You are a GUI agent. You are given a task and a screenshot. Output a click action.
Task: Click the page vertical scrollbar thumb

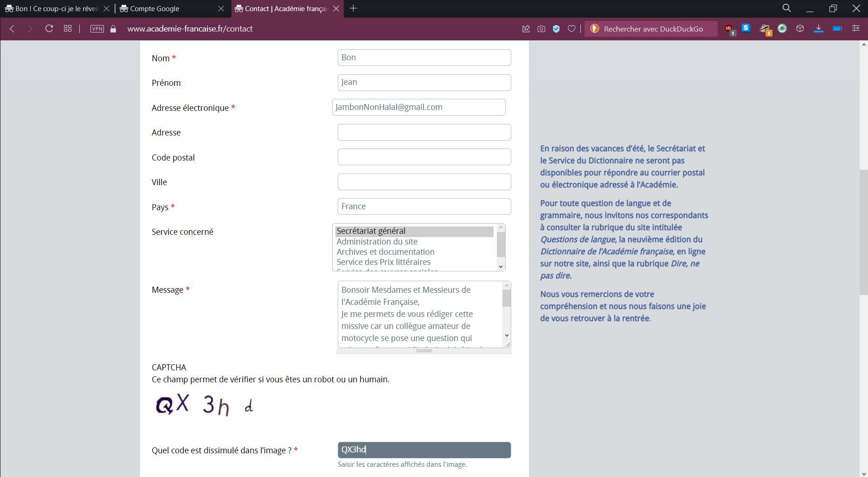[863, 232]
